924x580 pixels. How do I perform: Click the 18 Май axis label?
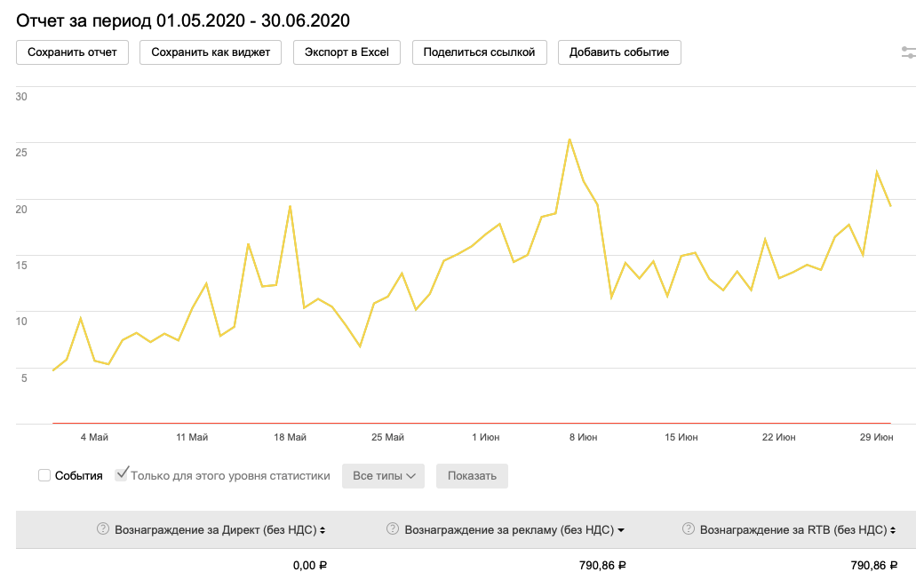coord(290,437)
